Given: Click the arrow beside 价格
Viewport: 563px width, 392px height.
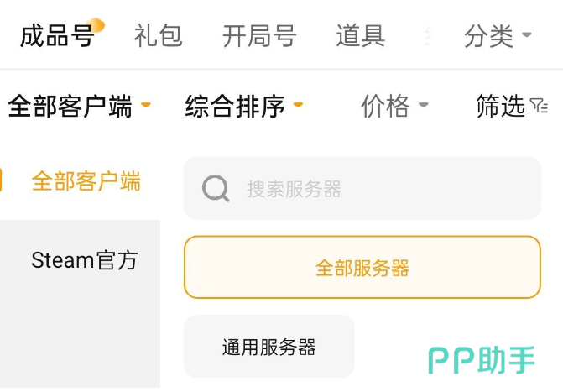Looking at the screenshot, I should [424, 107].
